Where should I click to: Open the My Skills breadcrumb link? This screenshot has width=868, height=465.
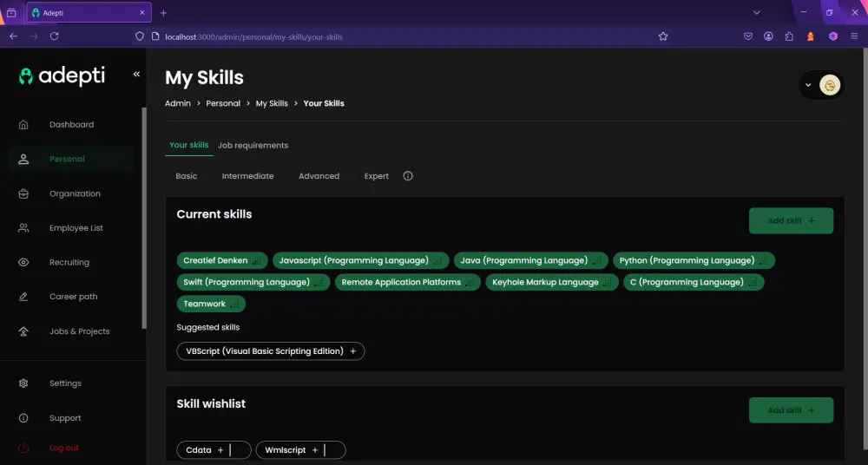coord(272,103)
